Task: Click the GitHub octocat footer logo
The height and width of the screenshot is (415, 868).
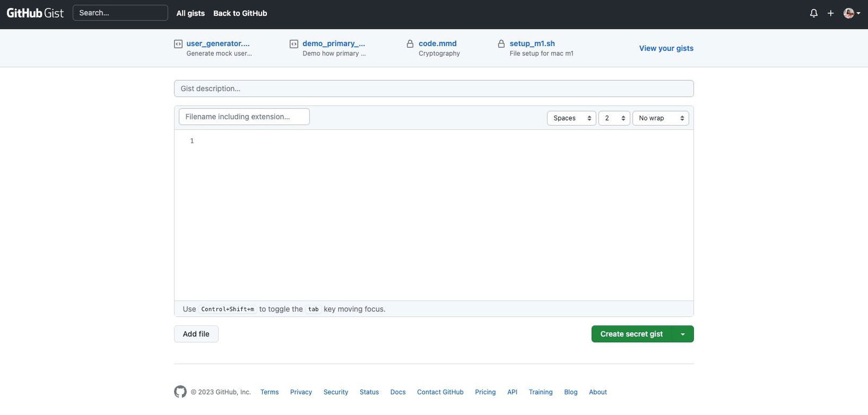Action: pos(180,392)
